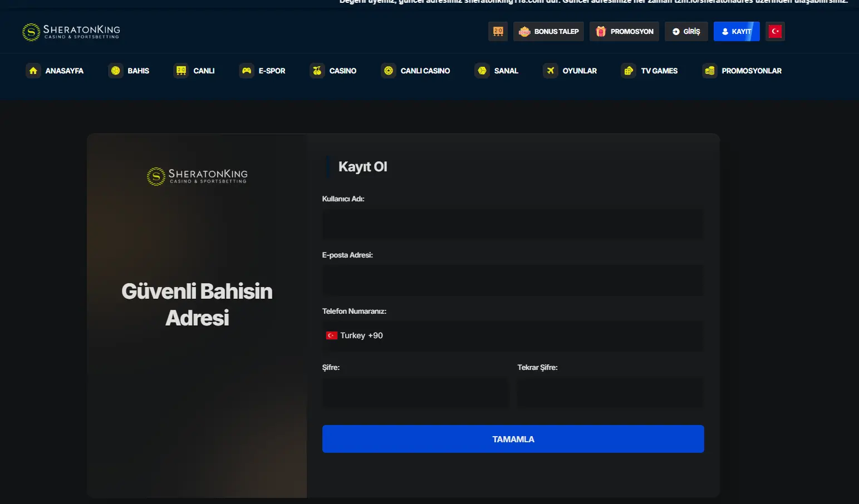Select the Tekrar Şifre password field
The height and width of the screenshot is (504, 859).
pos(610,393)
